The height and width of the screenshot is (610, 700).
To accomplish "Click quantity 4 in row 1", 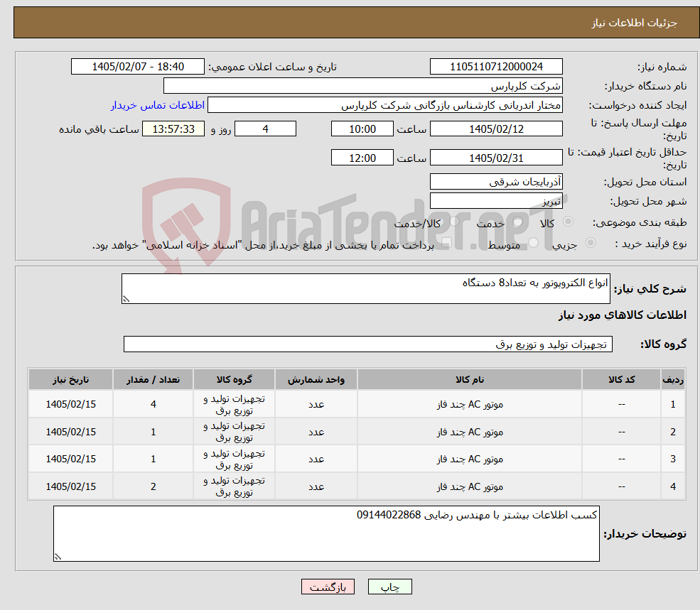I will (153, 404).
